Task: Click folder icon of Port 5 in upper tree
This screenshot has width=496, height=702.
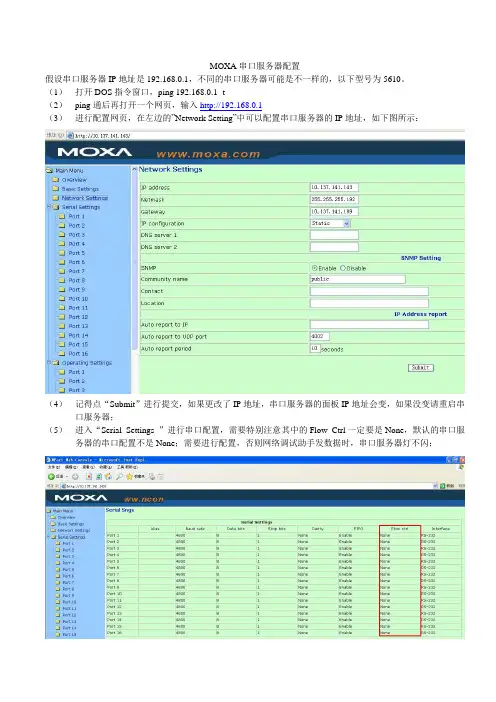Action: click(x=62, y=253)
